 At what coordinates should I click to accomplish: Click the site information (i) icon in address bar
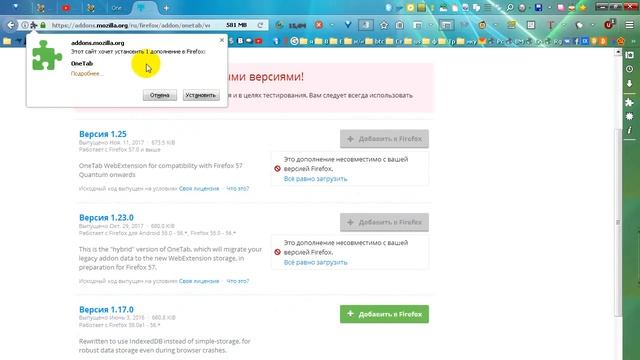[x=25, y=25]
